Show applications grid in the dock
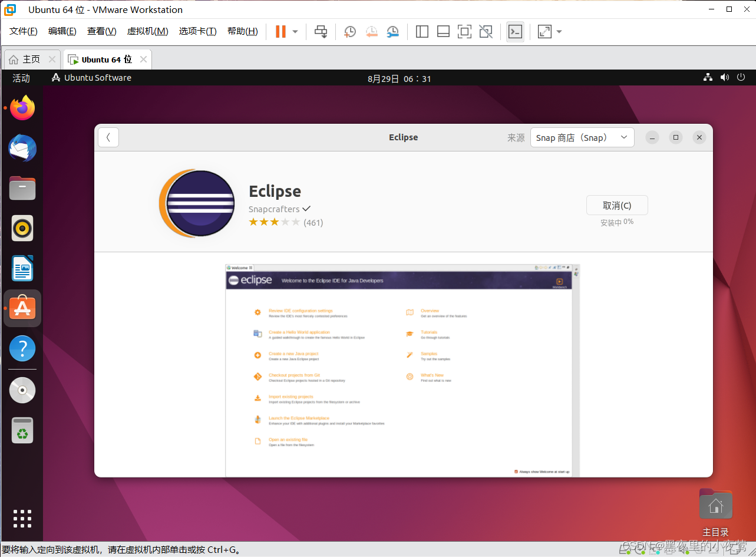 tap(22, 518)
